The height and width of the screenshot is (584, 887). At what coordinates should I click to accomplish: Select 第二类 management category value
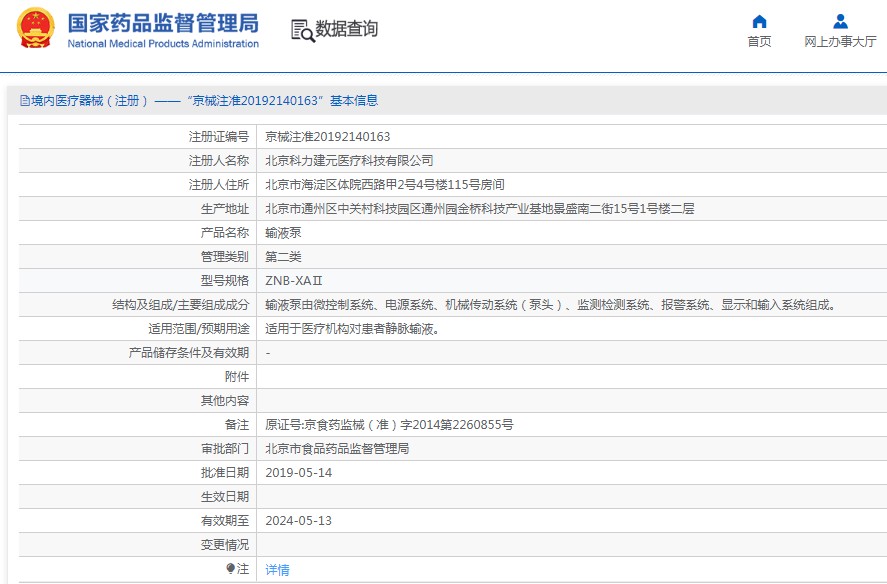pyautogui.click(x=283, y=257)
